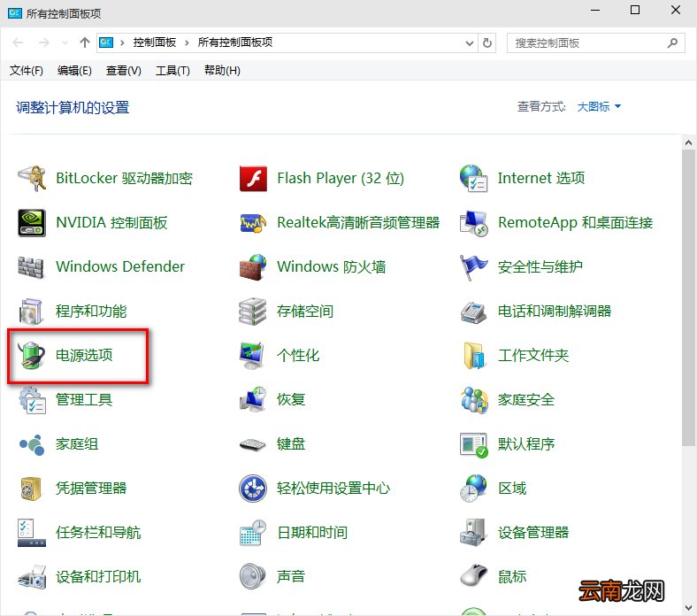Open the 设备和打印机 icon
This screenshot has width=697, height=616.
(x=32, y=576)
